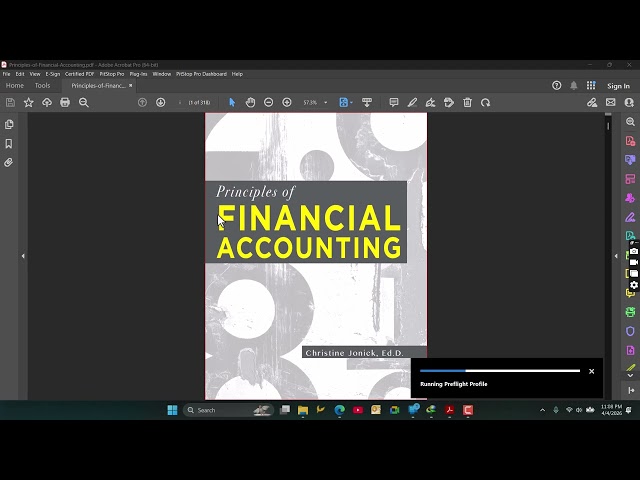Open the Help menu
Image resolution: width=640 pixels, height=480 pixels.
tap(237, 74)
